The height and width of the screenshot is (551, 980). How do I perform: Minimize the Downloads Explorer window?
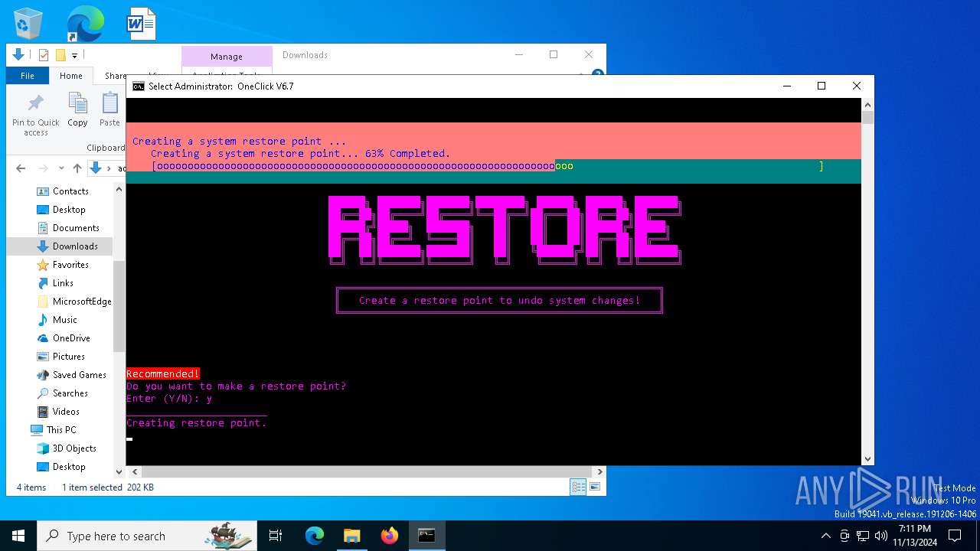pos(519,55)
